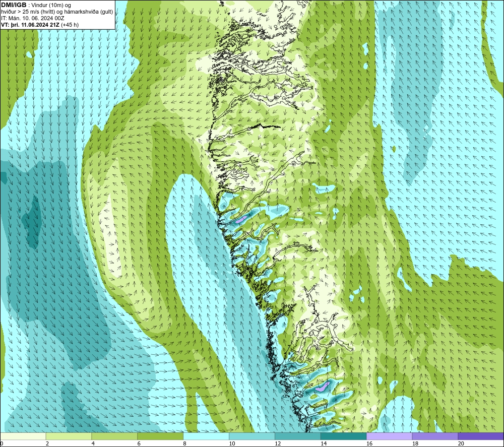The image size is (504, 447).
Task: Click the legend scale label '4'
Action: 93,443
